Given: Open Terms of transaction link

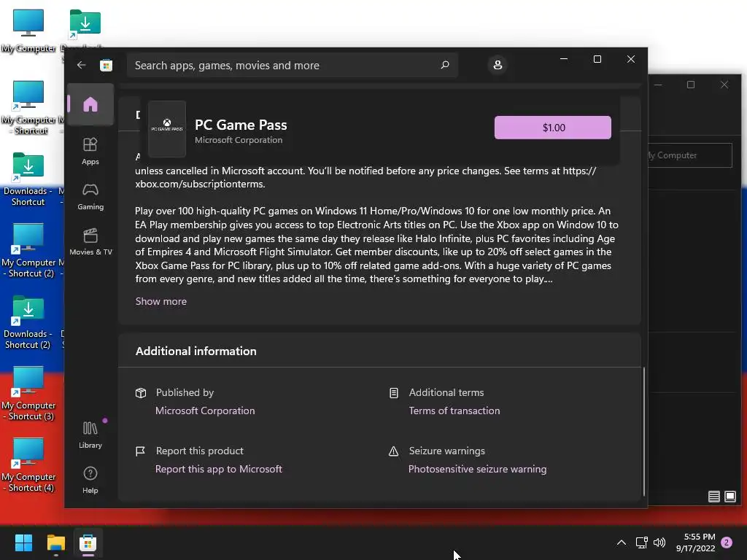Looking at the screenshot, I should click(x=454, y=411).
